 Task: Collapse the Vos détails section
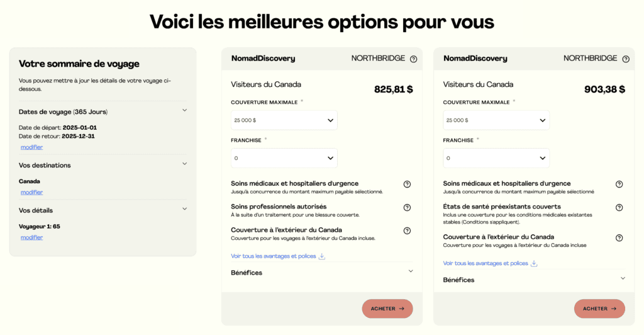coord(184,209)
